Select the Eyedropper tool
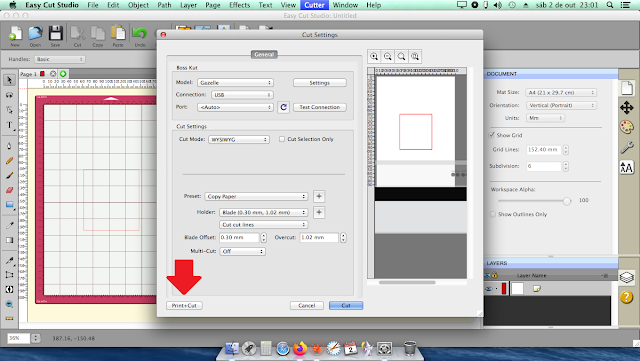This screenshot has height=361, width=640. (x=9, y=225)
